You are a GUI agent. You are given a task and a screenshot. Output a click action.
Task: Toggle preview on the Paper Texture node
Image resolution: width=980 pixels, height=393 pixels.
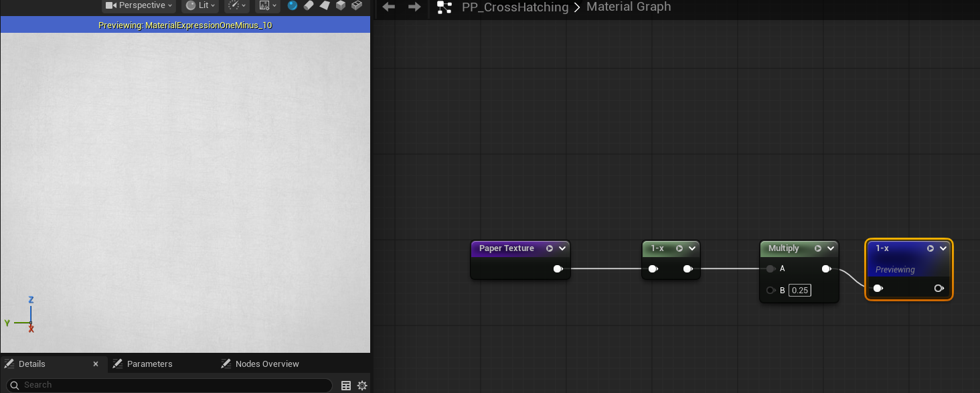(550, 248)
